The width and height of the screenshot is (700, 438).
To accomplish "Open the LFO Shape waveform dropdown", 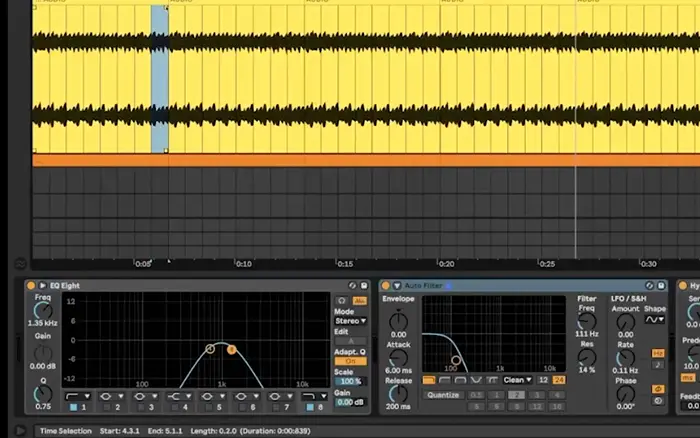I will click(655, 320).
